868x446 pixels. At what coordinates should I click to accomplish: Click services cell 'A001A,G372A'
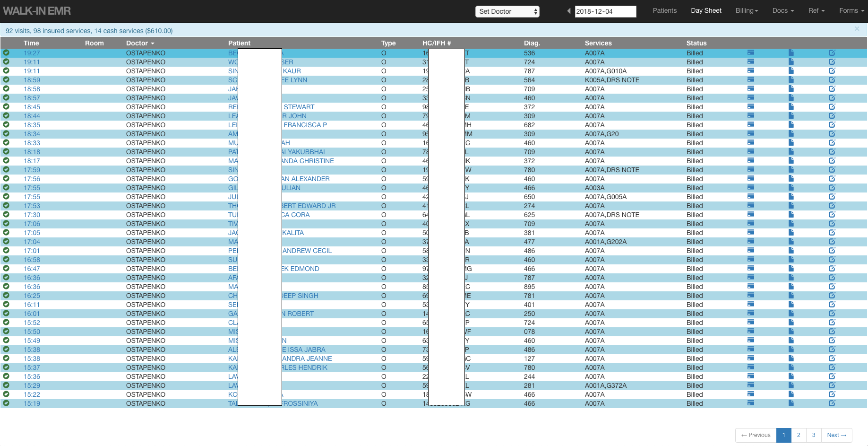(x=606, y=385)
